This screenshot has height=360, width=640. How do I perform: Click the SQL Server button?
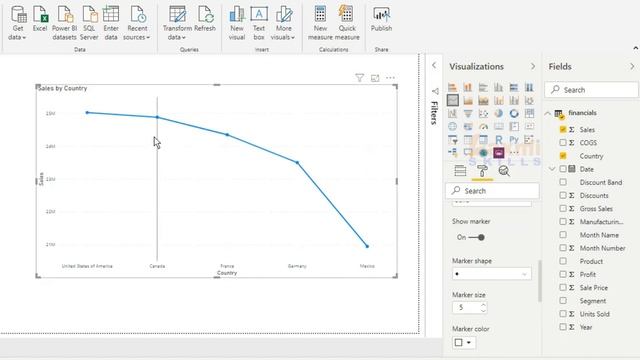[89, 23]
